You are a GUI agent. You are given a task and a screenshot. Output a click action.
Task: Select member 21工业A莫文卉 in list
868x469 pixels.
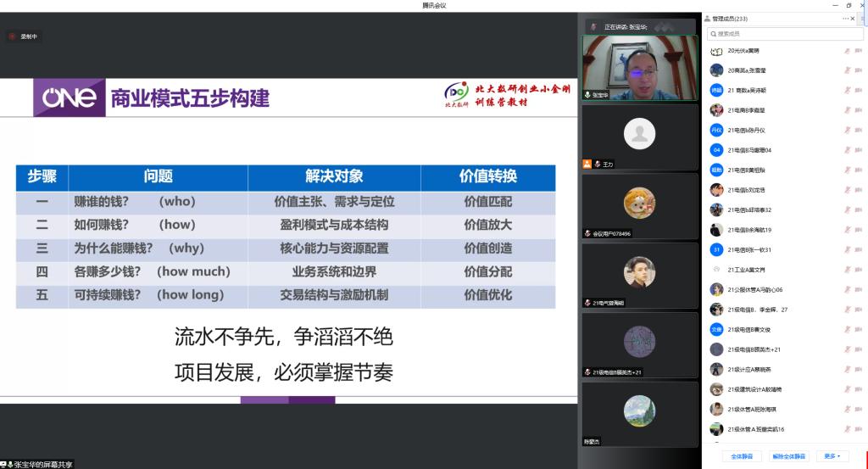point(747,270)
